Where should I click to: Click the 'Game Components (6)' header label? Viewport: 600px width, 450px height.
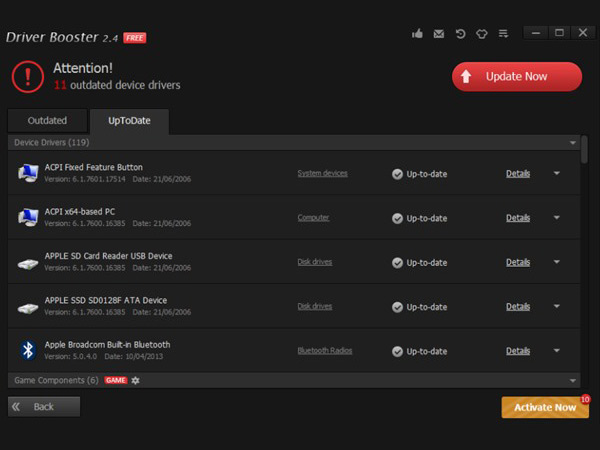[x=56, y=380]
